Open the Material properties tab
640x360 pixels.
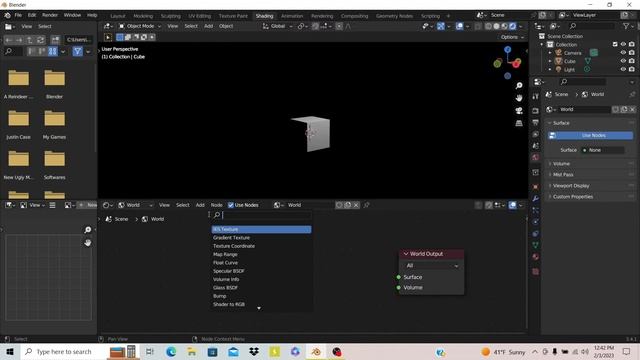[x=536, y=257]
